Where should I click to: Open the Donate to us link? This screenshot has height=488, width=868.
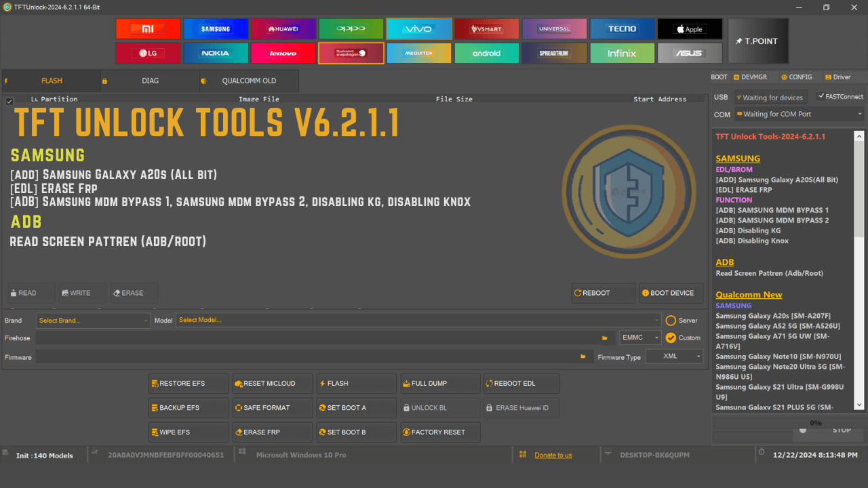[553, 455]
